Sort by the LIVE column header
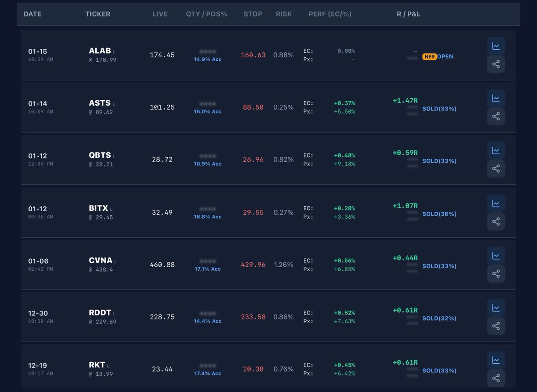 pos(160,14)
